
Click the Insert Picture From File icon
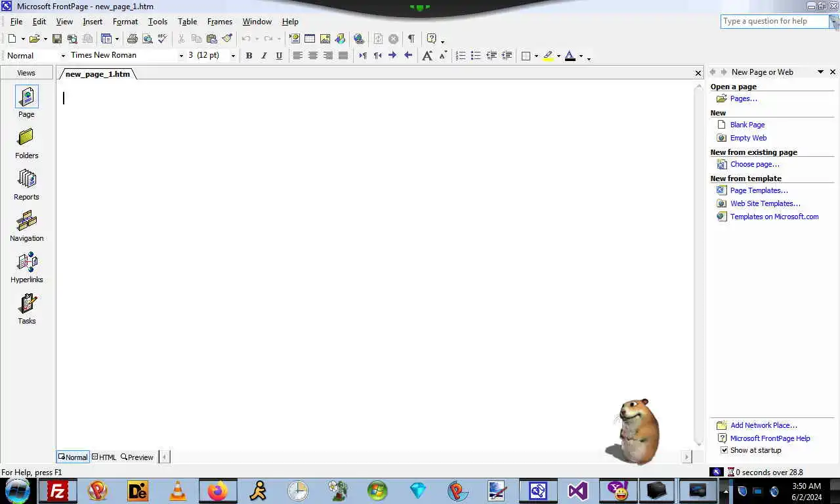coord(325,39)
